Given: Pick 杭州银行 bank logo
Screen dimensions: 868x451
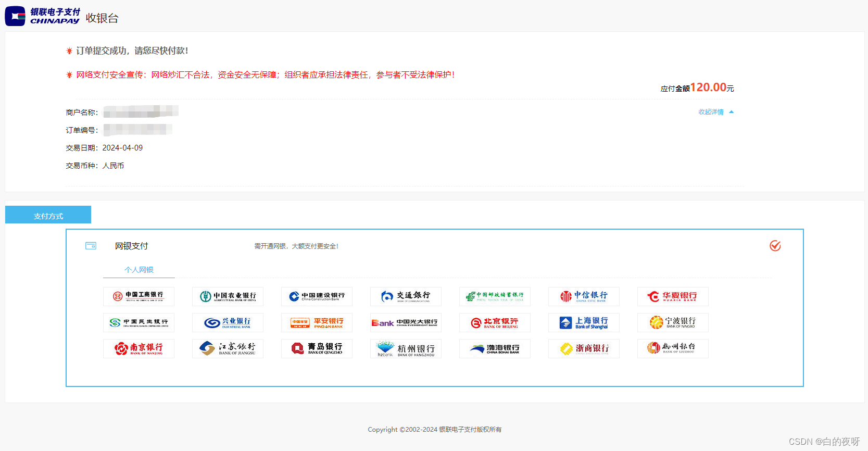Looking at the screenshot, I should (x=406, y=348).
